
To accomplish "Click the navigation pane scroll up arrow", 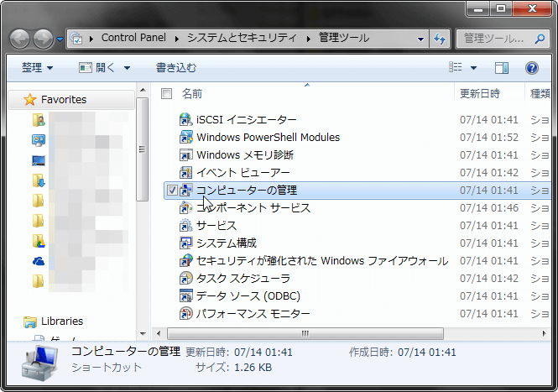I will [x=143, y=90].
